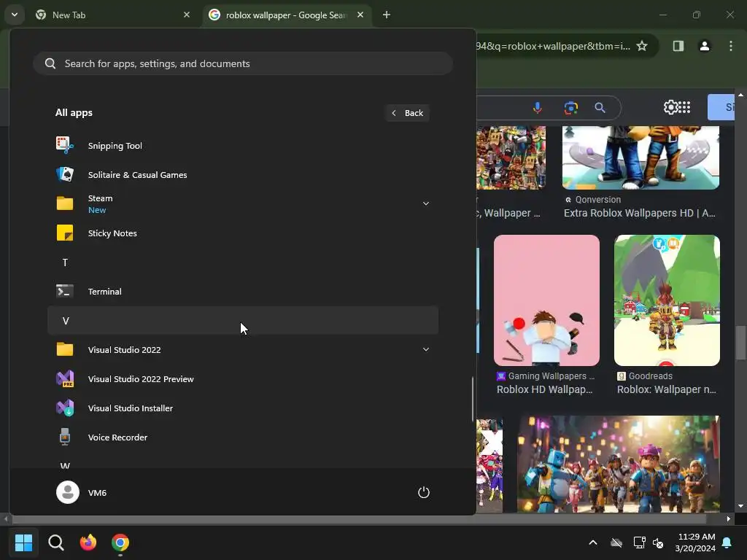Launch Voice Recorder app

(x=242, y=437)
